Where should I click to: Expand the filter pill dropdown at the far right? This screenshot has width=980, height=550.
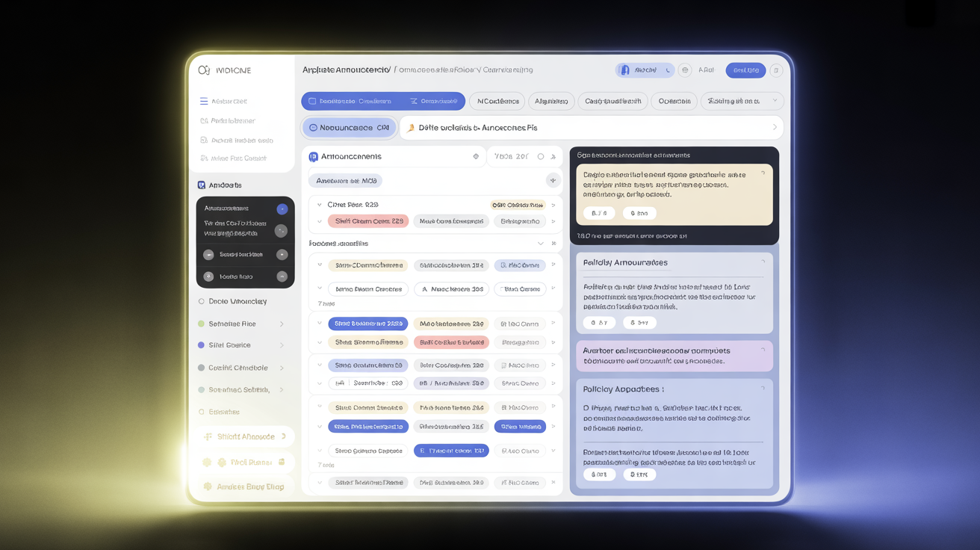[775, 101]
